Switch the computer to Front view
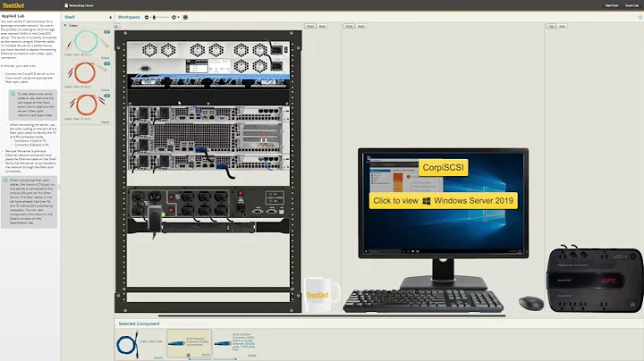 click(x=349, y=26)
